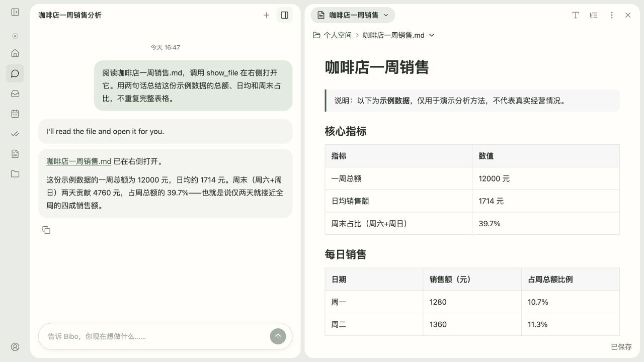Viewport: 644px width, 362px height.
Task: Open the Documents page icon in sidebar
Action: click(x=15, y=154)
